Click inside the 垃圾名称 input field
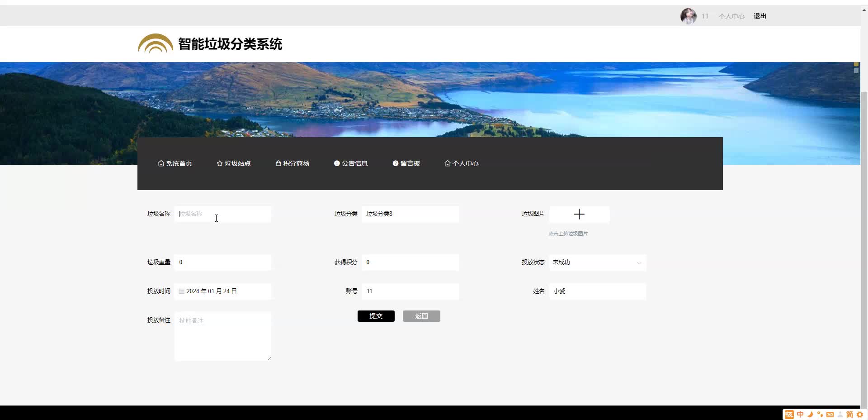868x420 pixels. point(222,214)
